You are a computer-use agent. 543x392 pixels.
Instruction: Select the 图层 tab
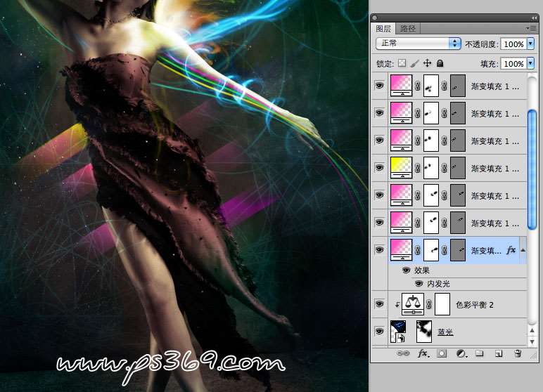[x=383, y=29]
